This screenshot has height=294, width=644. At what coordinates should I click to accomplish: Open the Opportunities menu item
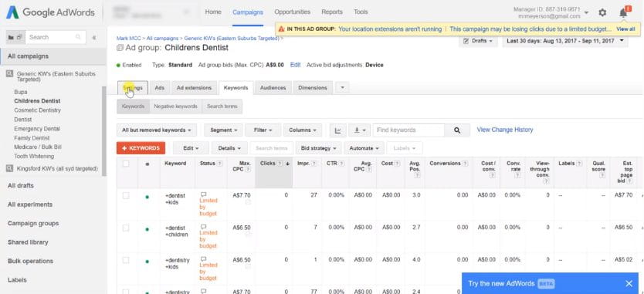[293, 12]
